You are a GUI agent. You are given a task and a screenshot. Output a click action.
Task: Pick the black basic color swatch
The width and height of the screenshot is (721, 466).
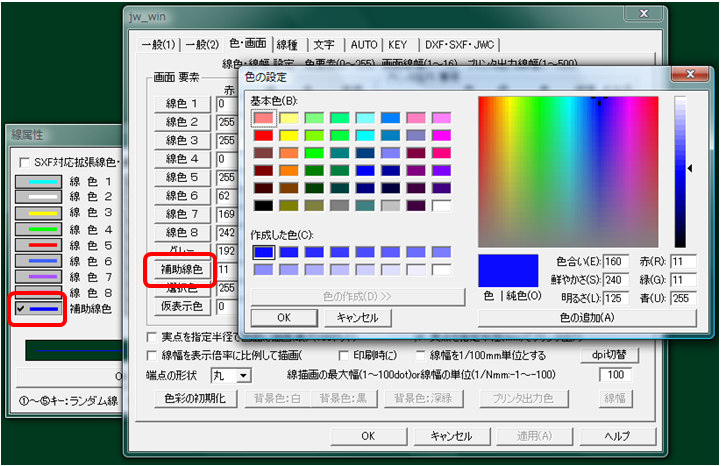pos(264,205)
